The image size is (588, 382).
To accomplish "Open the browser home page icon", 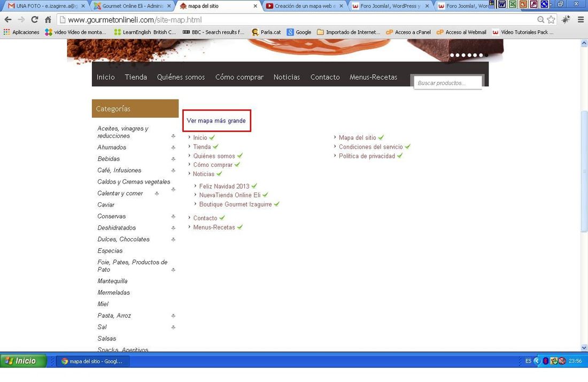I will click(48, 19).
